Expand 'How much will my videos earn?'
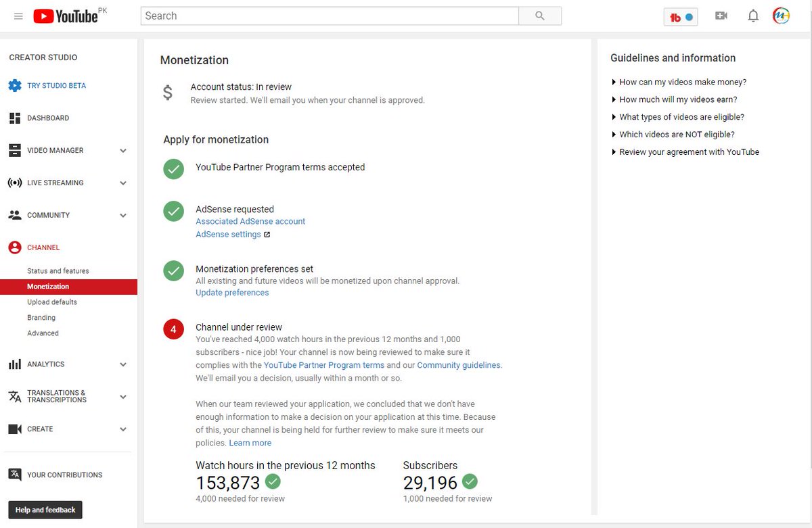 pos(674,99)
